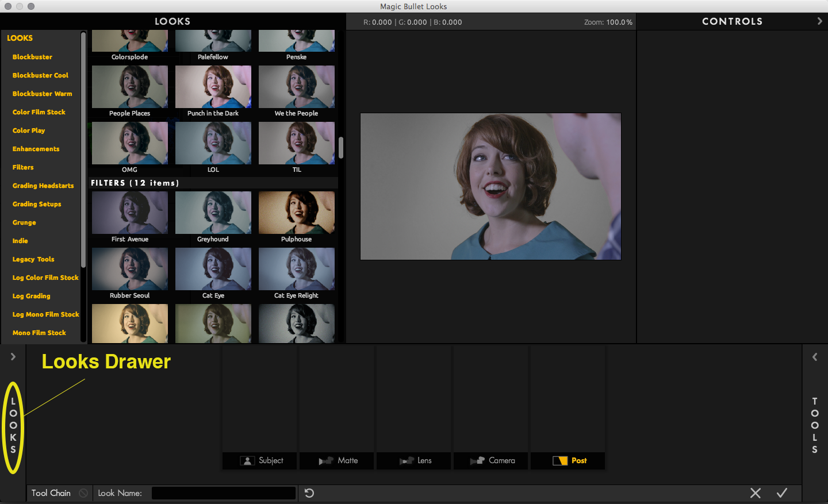The width and height of the screenshot is (828, 504).
Task: Open the Log Grading category
Action: [31, 296]
